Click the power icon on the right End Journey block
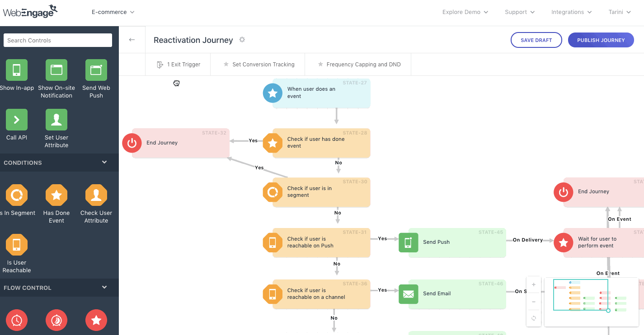The image size is (644, 335). point(563,192)
